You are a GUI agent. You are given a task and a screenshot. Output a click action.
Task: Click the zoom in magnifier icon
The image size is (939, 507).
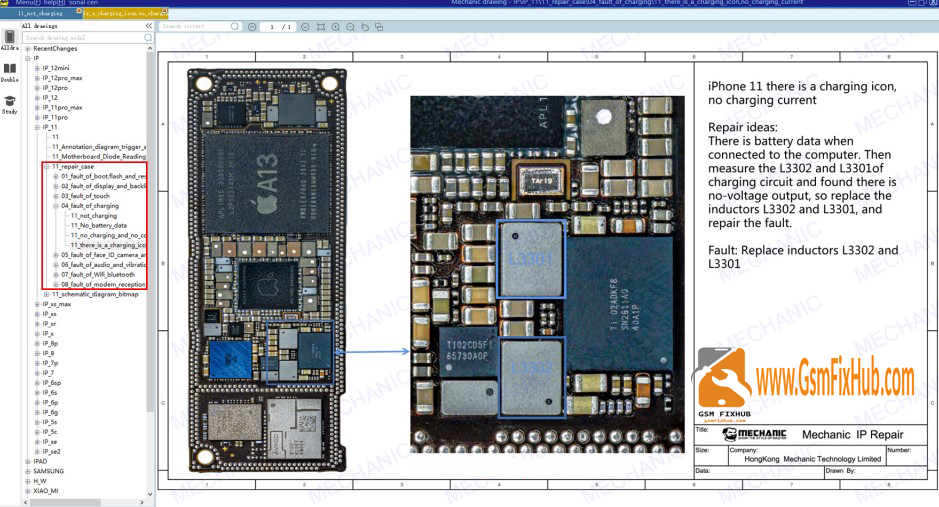[x=335, y=27]
